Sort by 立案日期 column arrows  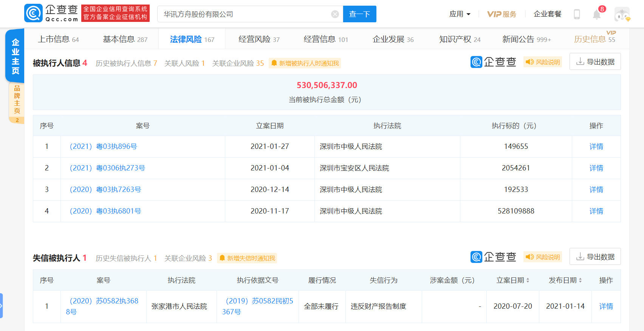coord(528,280)
